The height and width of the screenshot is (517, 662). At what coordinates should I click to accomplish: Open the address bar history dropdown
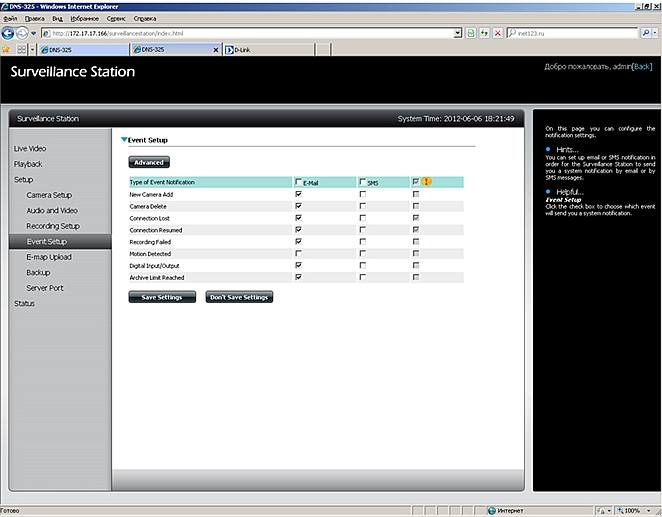[457, 33]
